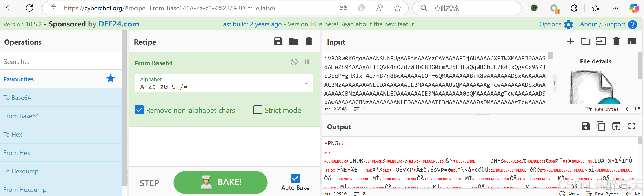View site info via the lock icon
Viewport: 644px width, 196px height.
pyautogui.click(x=53, y=8)
